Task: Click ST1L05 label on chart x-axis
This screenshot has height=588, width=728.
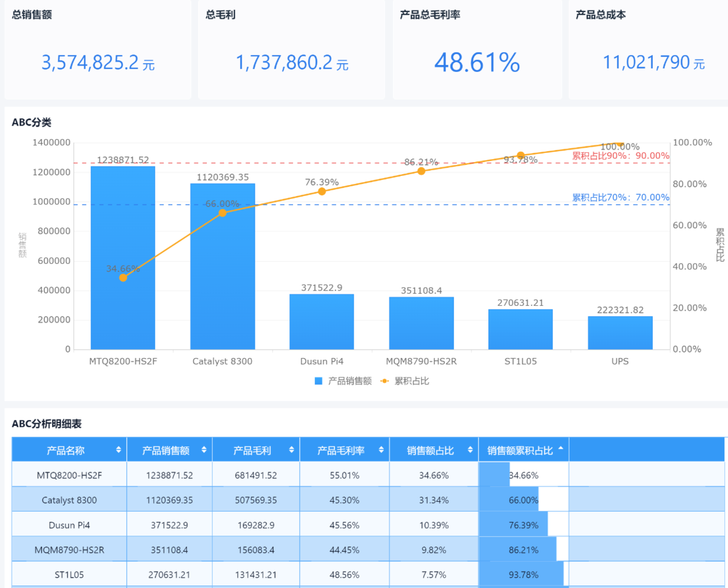Action: 521,361
